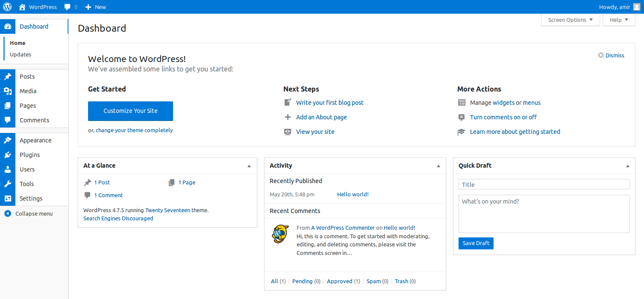644x299 pixels.
Task: Click the Plugins plug icon
Action: [x=8, y=155]
